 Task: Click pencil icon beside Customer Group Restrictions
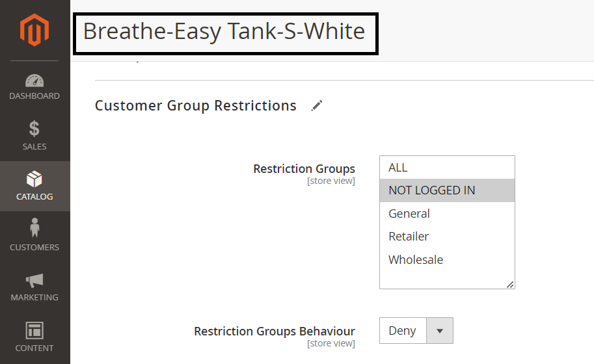click(x=317, y=106)
